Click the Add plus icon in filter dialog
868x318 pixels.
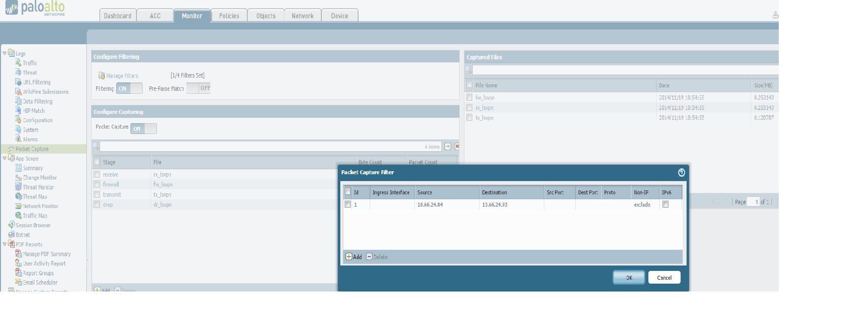(x=349, y=257)
